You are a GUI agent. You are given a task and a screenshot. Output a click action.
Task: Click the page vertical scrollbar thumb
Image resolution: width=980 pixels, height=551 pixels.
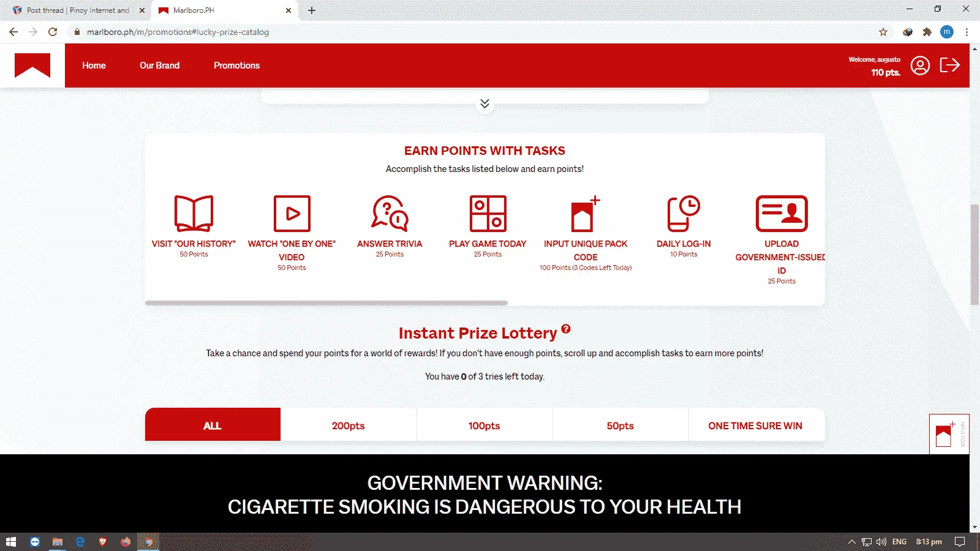pyautogui.click(x=974, y=254)
